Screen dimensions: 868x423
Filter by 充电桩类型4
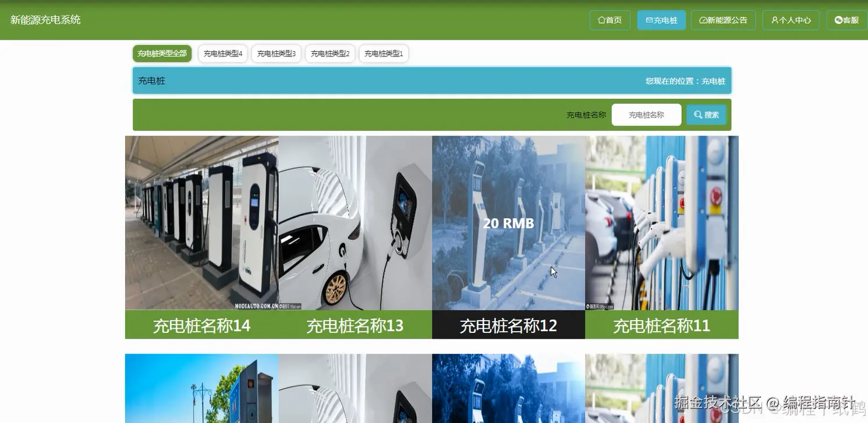click(223, 54)
